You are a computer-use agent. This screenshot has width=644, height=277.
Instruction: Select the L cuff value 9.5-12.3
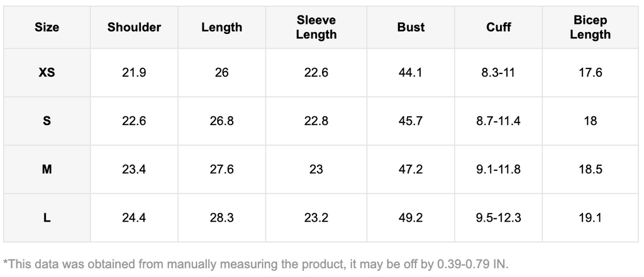(x=498, y=218)
